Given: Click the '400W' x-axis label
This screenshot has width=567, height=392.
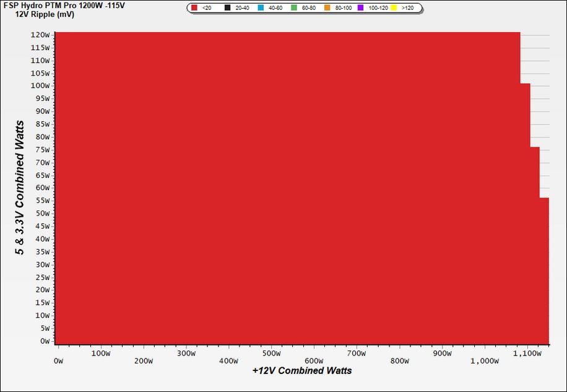Looking at the screenshot, I should pyautogui.click(x=229, y=361).
